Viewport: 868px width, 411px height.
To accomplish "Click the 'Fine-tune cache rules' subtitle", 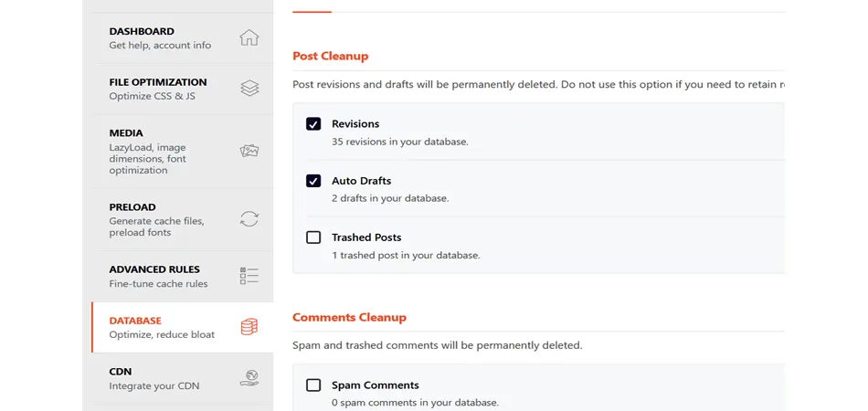I will [x=158, y=284].
